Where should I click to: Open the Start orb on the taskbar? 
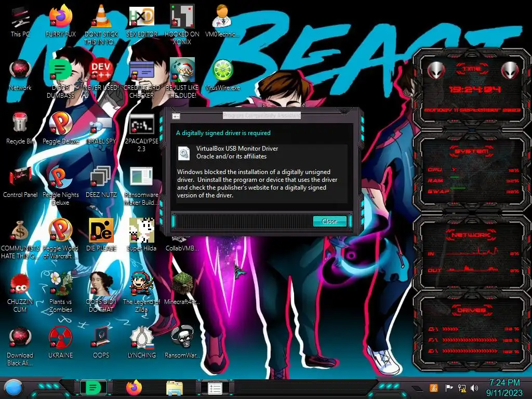(x=14, y=388)
